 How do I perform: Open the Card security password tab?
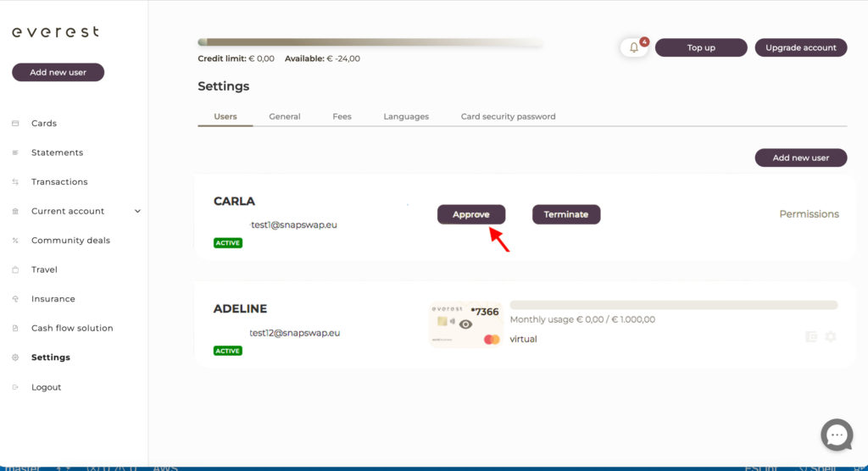click(508, 117)
